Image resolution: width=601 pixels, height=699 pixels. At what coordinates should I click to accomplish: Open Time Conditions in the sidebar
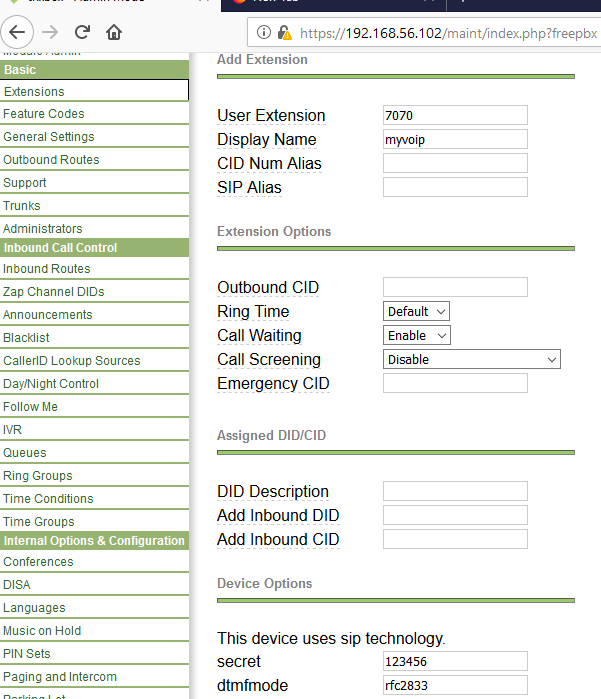point(48,499)
